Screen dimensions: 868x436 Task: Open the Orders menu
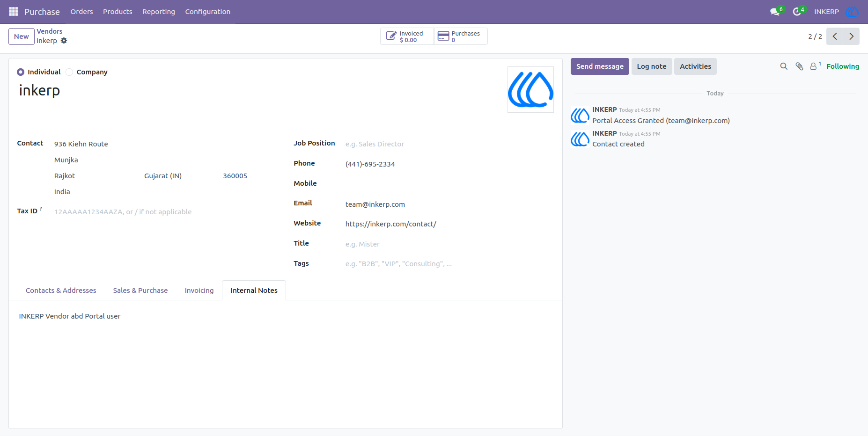pos(81,12)
